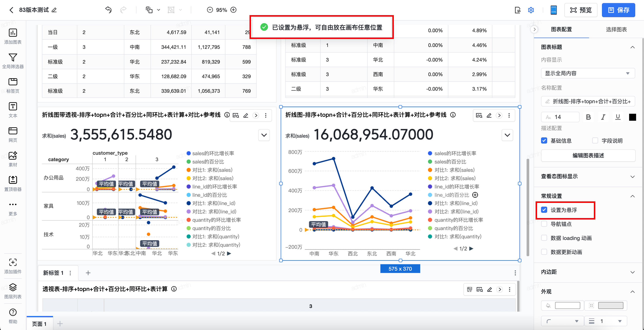Open Add Plugin in sidebar

click(x=13, y=266)
